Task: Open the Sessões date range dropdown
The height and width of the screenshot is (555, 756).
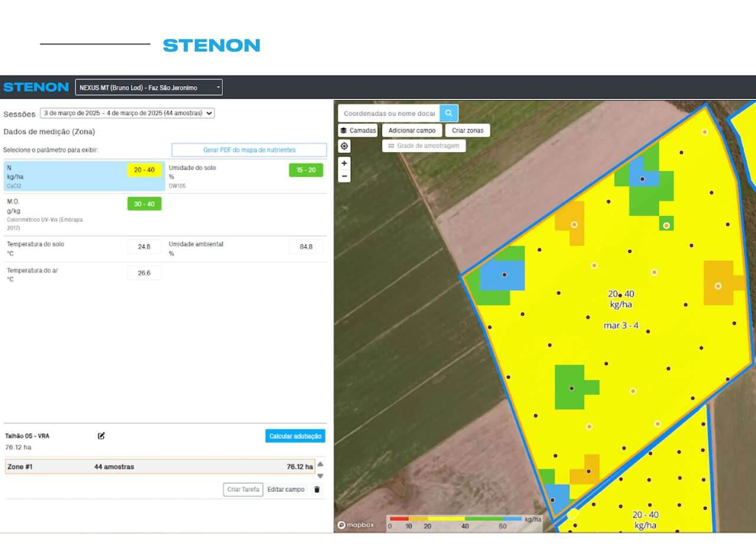Action: click(x=127, y=113)
